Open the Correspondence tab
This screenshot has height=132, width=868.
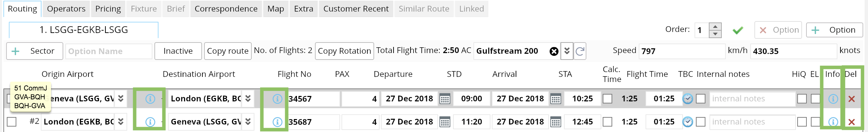pos(226,9)
